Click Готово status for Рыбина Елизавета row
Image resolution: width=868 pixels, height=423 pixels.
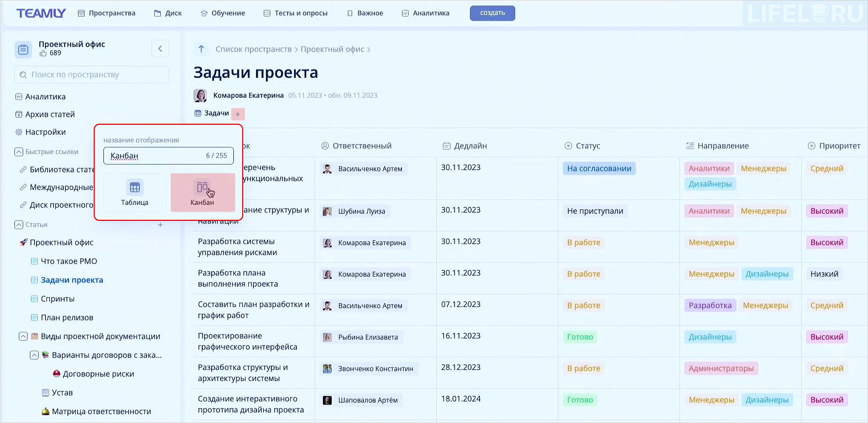tap(580, 337)
